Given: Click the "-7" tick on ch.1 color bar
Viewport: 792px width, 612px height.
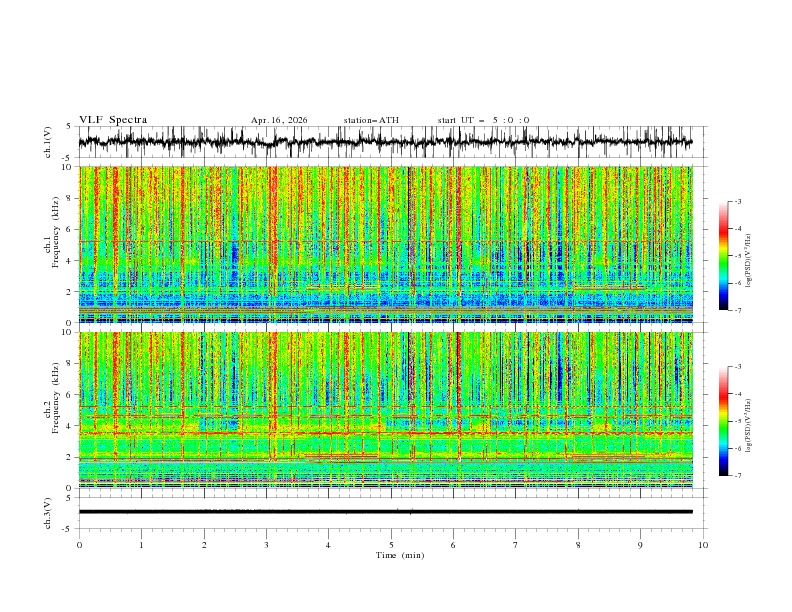Looking at the screenshot, I should click(x=738, y=310).
